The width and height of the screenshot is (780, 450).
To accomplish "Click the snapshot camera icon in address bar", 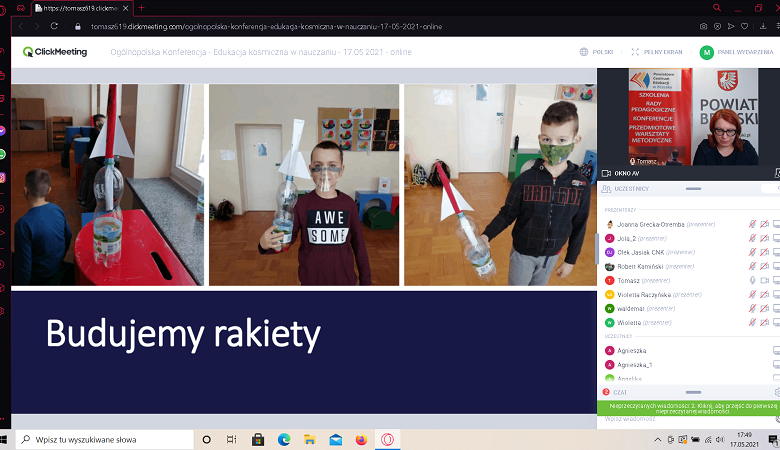I will [703, 26].
